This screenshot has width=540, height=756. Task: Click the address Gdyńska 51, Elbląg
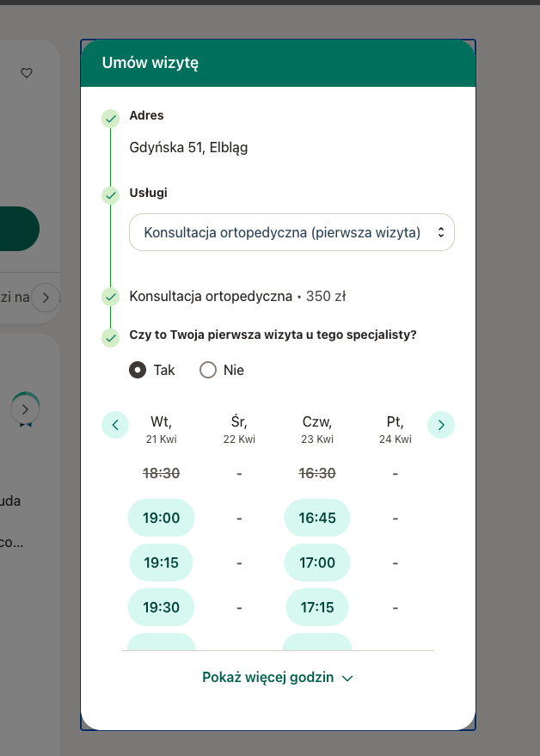tap(188, 148)
